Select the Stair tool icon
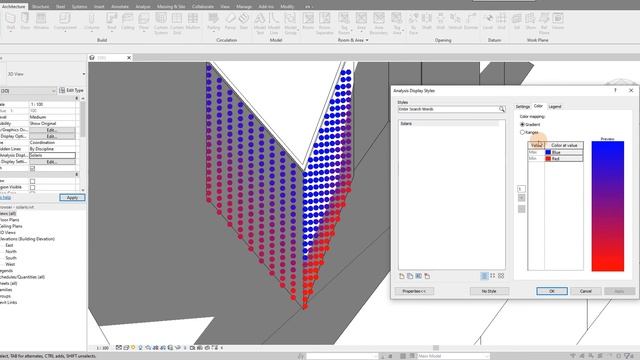Viewport: 640px width, 360px height. tap(244, 18)
